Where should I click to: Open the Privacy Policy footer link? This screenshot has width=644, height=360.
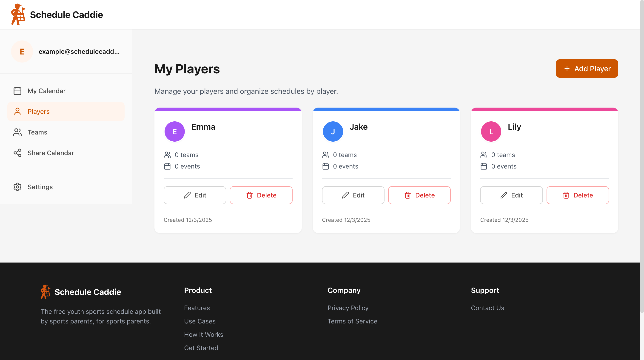click(x=348, y=308)
